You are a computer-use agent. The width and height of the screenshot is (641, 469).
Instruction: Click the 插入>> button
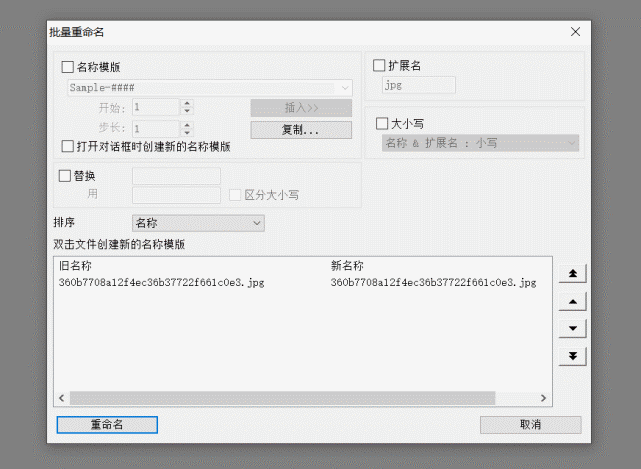tap(301, 108)
